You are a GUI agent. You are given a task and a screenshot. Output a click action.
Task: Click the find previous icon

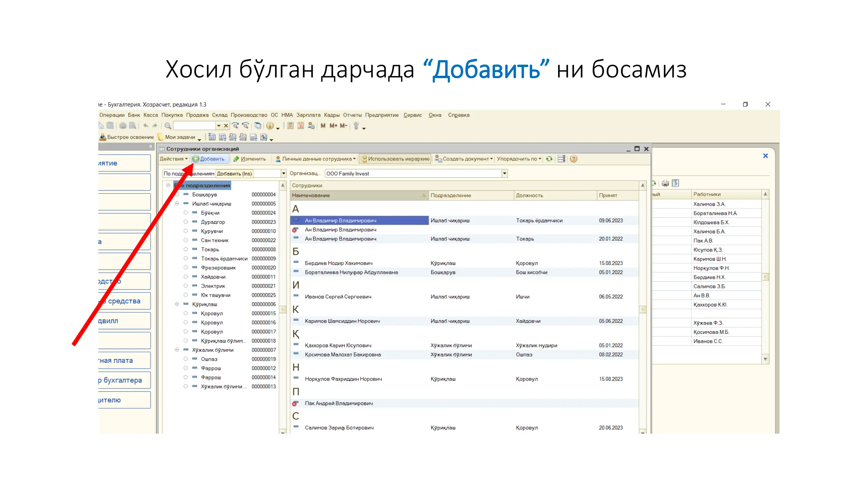(245, 126)
